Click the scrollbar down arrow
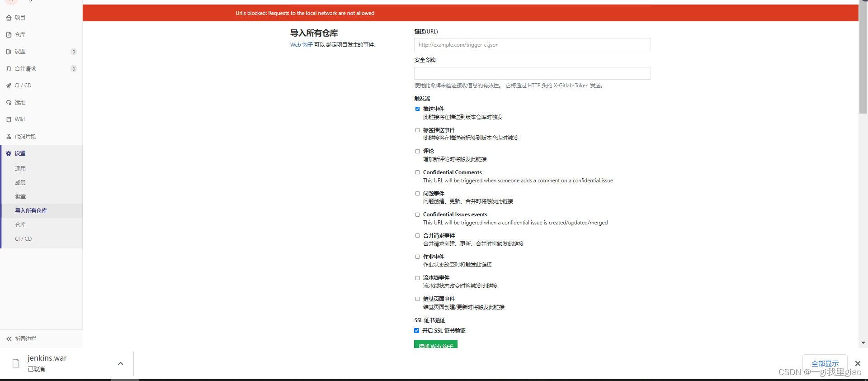Image resolution: width=868 pixels, height=381 pixels. click(x=863, y=343)
